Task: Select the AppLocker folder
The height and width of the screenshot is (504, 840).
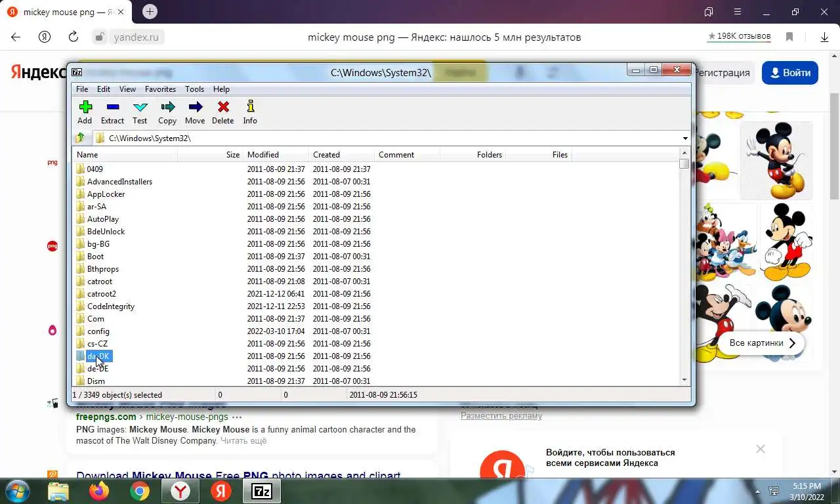Action: [x=100, y=194]
